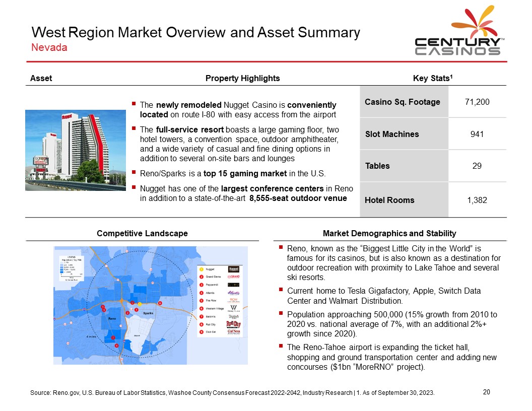Click the 'Tables' stat label
Screen dimensions: 532x411
tap(377, 166)
